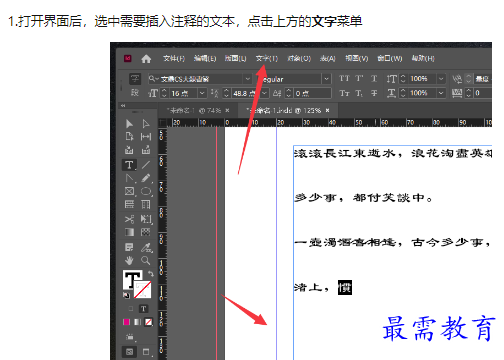Click the leading stepper arrows
The height and width of the screenshot is (360, 504).
pos(227,93)
